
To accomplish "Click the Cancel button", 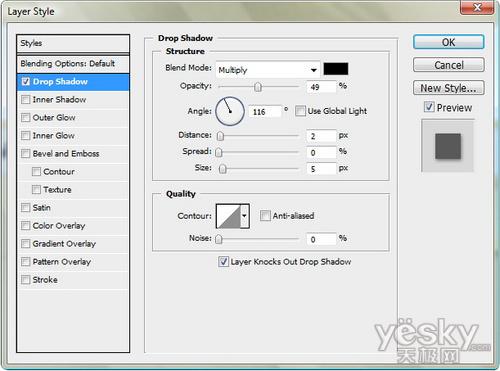I will (x=449, y=65).
